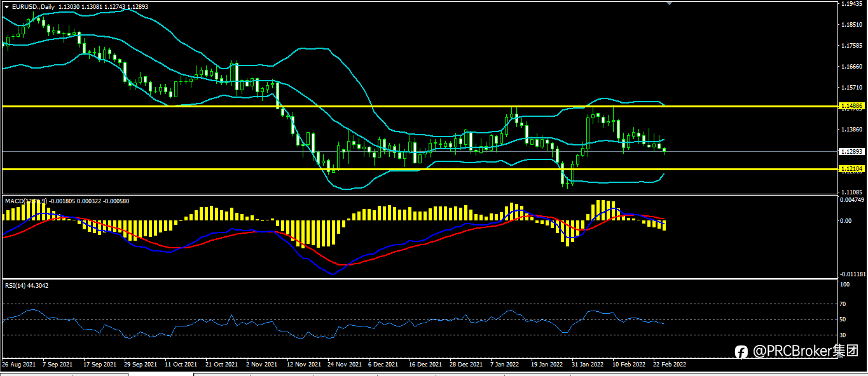
Task: Click the 12 Nov 2021 date label
Action: click(303, 365)
